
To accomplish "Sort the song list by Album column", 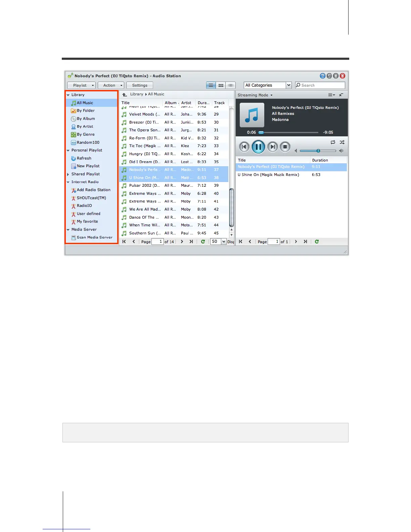I will [x=171, y=103].
